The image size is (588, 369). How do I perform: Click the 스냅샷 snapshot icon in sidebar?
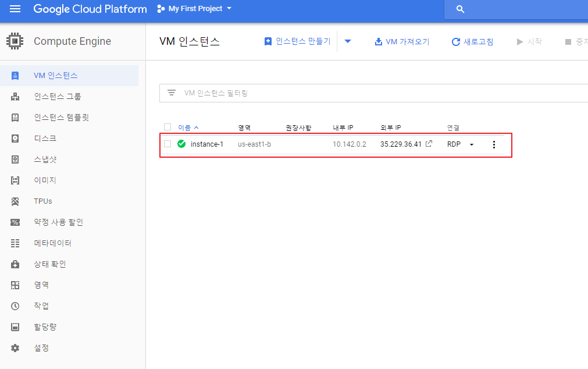tap(15, 159)
